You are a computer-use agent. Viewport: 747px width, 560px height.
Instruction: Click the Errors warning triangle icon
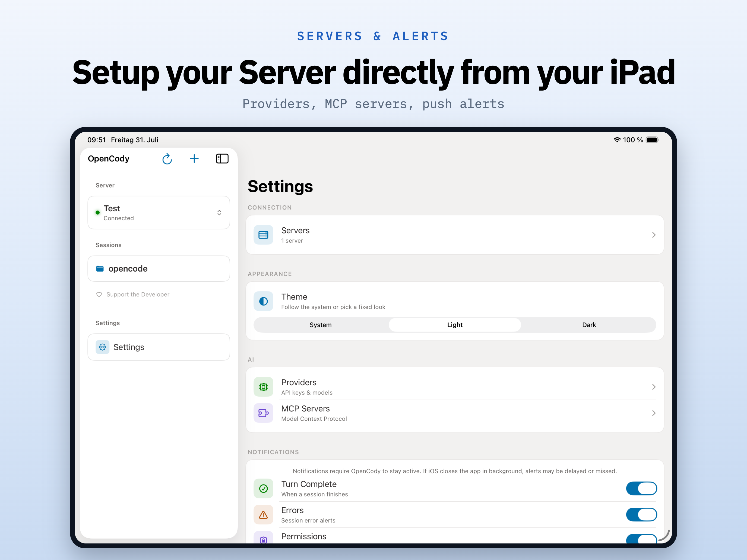(x=263, y=515)
